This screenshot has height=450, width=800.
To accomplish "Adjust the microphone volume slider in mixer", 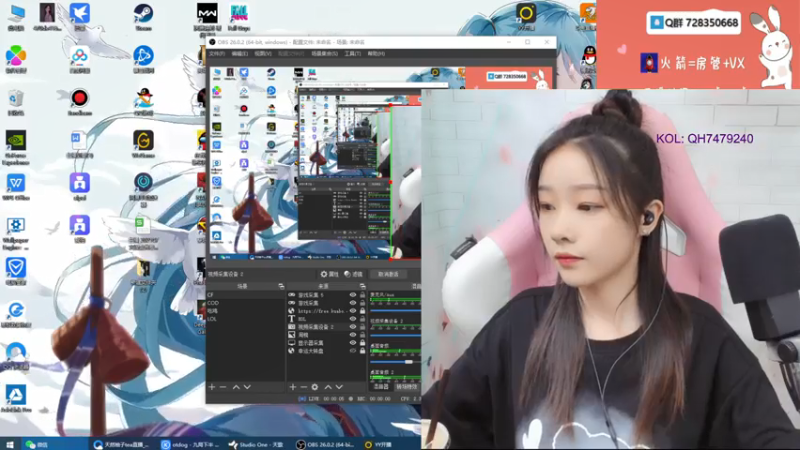I will (395, 310).
